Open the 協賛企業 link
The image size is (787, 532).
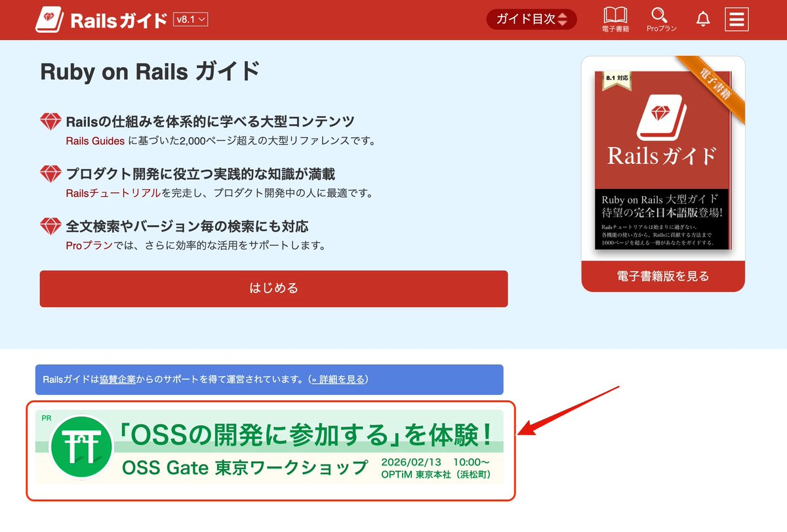pos(119,379)
